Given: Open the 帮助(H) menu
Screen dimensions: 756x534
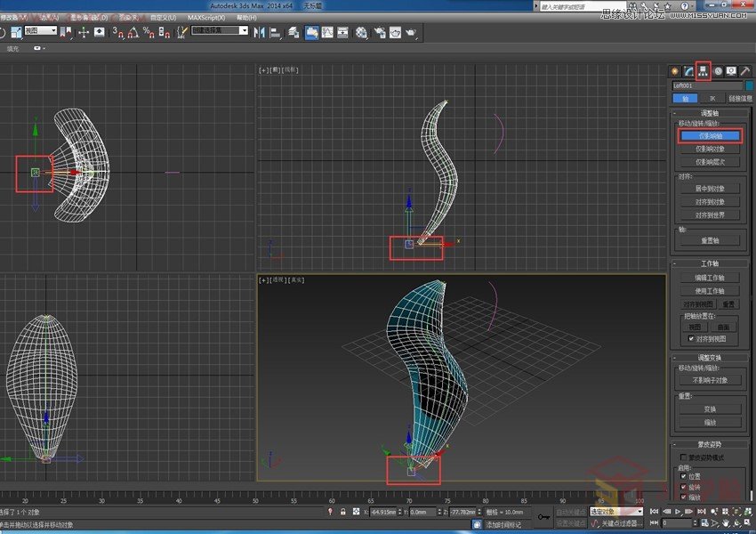Looking at the screenshot, I should (246, 18).
